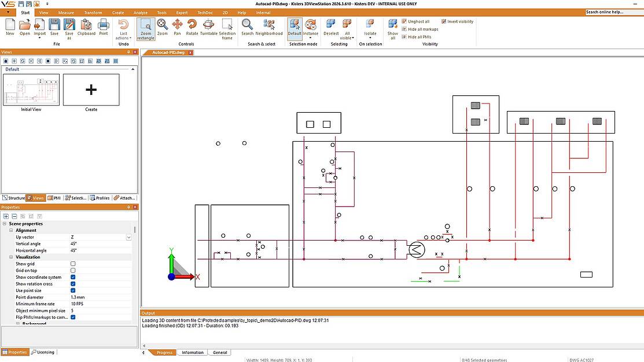Toggle the Use point size checkbox

73,291
